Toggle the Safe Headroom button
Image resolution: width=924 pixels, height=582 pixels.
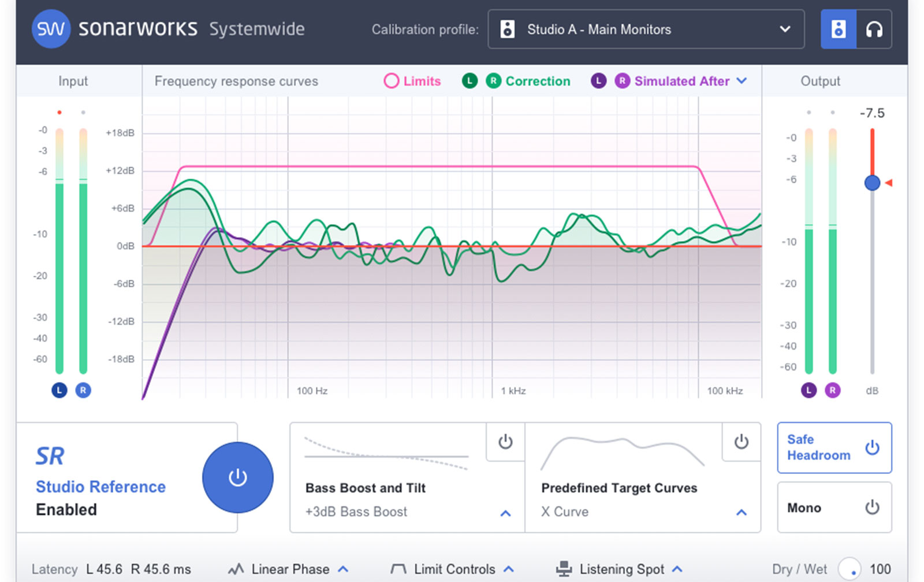(x=834, y=447)
